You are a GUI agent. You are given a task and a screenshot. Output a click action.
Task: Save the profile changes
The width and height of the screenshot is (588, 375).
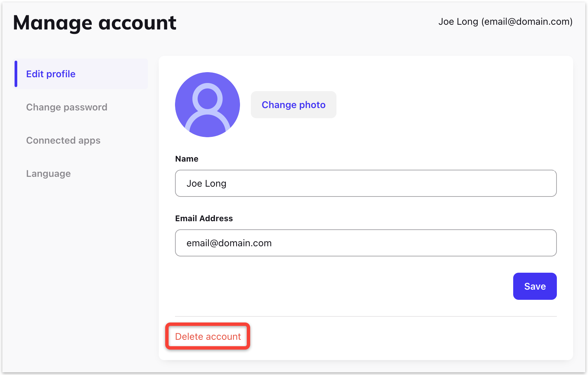point(535,286)
